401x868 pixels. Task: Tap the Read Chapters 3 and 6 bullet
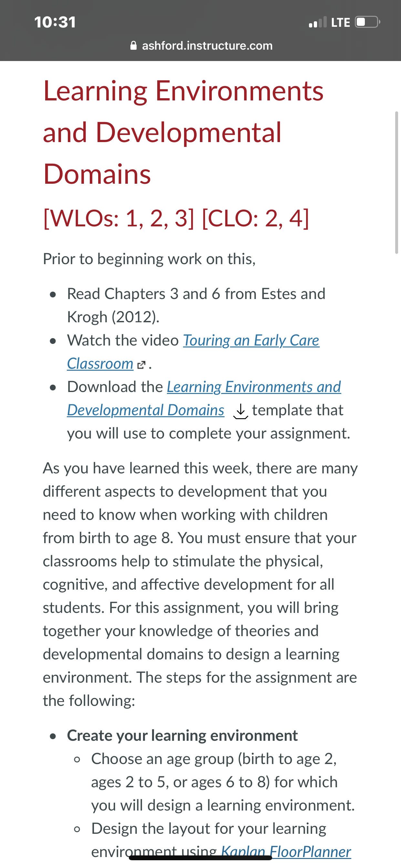click(196, 305)
